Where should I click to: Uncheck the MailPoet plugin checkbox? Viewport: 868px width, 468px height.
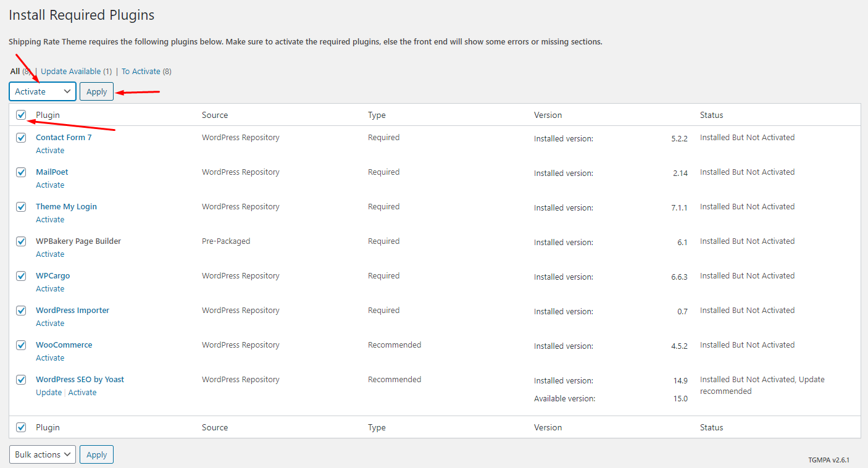point(21,172)
